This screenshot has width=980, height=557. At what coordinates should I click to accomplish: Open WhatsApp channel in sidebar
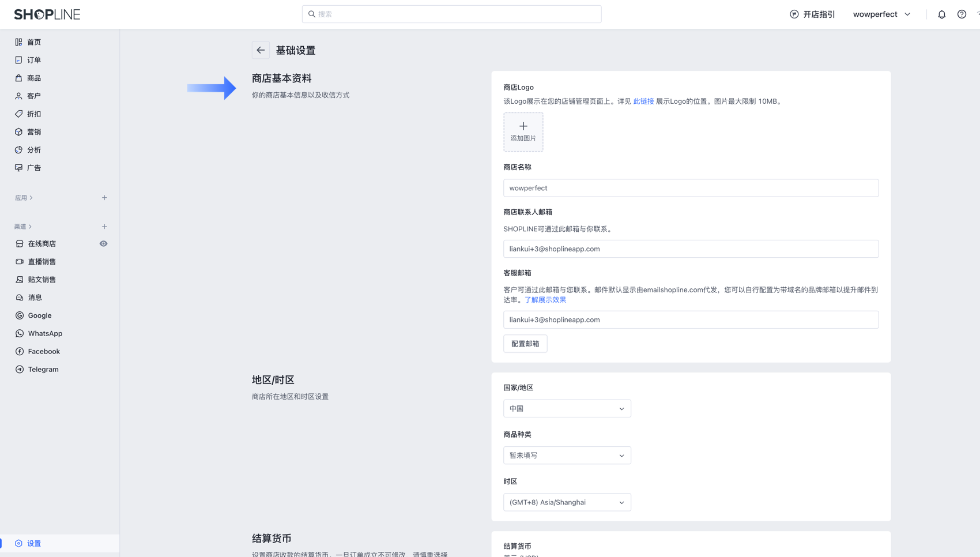[45, 333]
